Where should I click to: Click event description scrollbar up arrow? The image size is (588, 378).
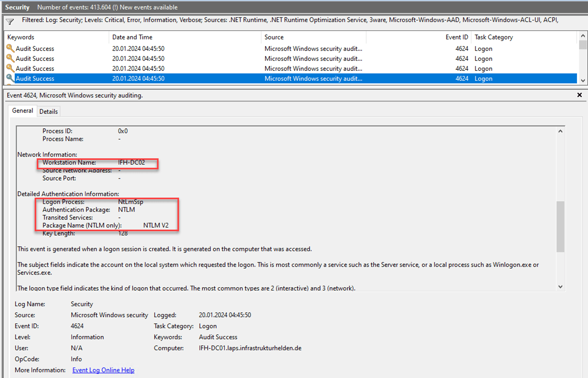pyautogui.click(x=560, y=131)
